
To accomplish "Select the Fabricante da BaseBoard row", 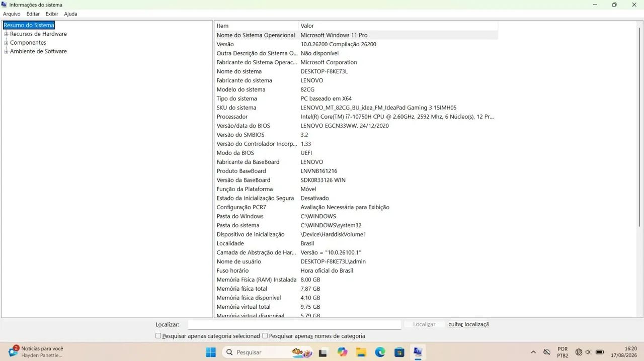I will [356, 162].
